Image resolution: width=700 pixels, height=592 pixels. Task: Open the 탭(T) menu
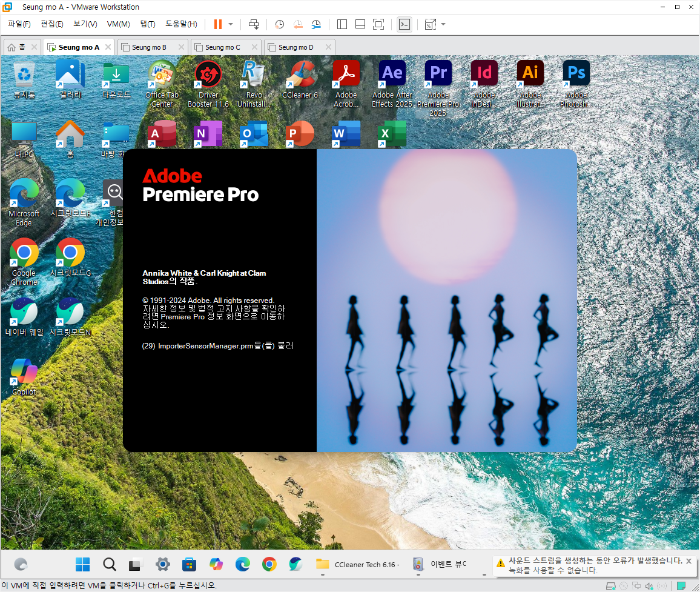148,24
